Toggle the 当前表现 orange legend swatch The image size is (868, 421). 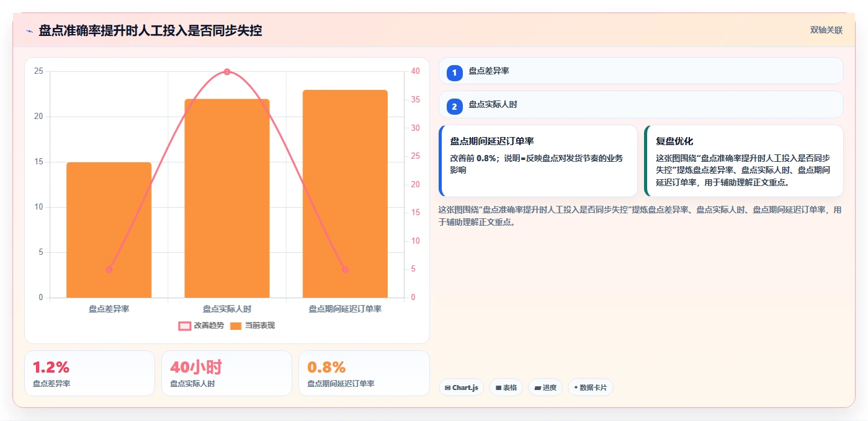pos(236,326)
